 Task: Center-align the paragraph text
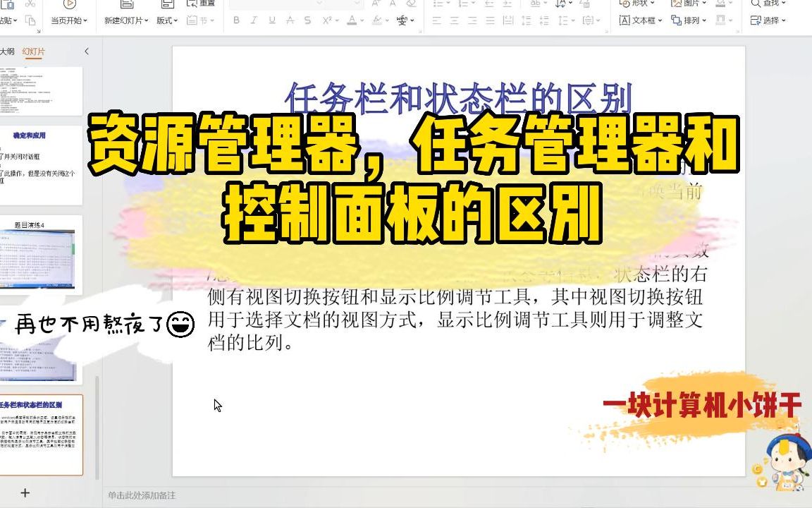coord(454,20)
